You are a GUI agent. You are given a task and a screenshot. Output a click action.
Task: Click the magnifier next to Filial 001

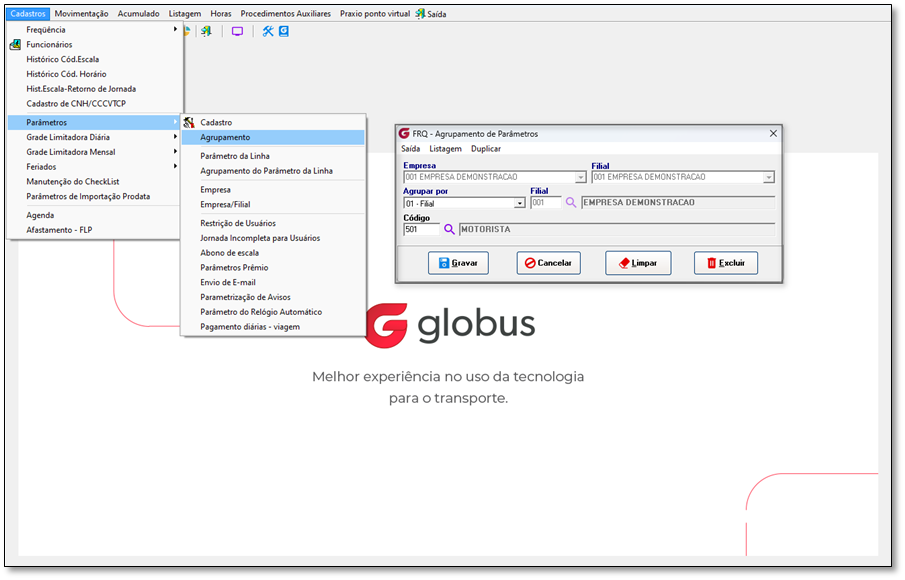[571, 203]
